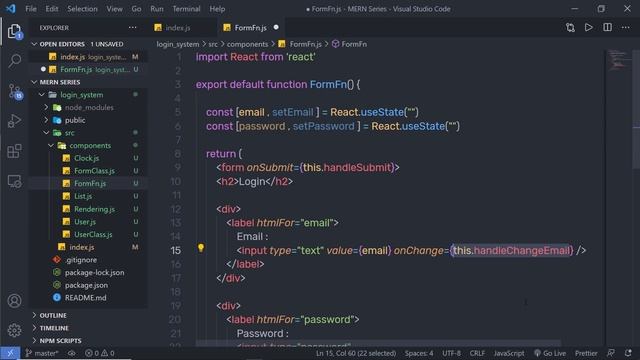The image size is (640, 360).
Task: Click components in the breadcrumb path
Action: [x=247, y=44]
